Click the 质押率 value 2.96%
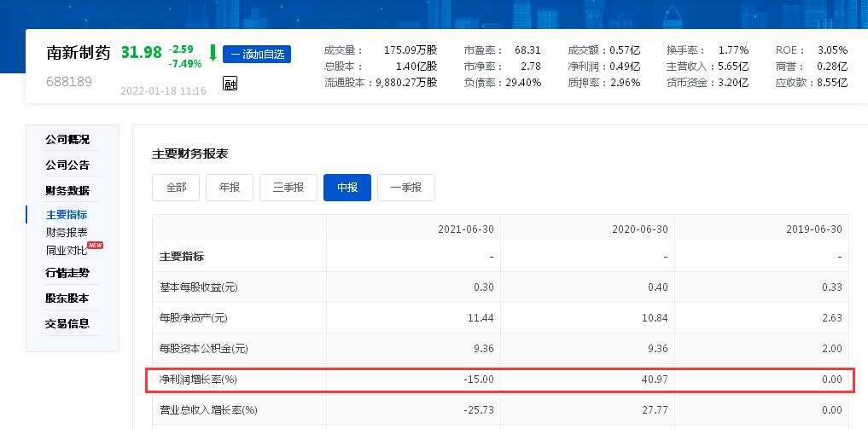Image resolution: width=868 pixels, height=429 pixels. pyautogui.click(x=625, y=83)
